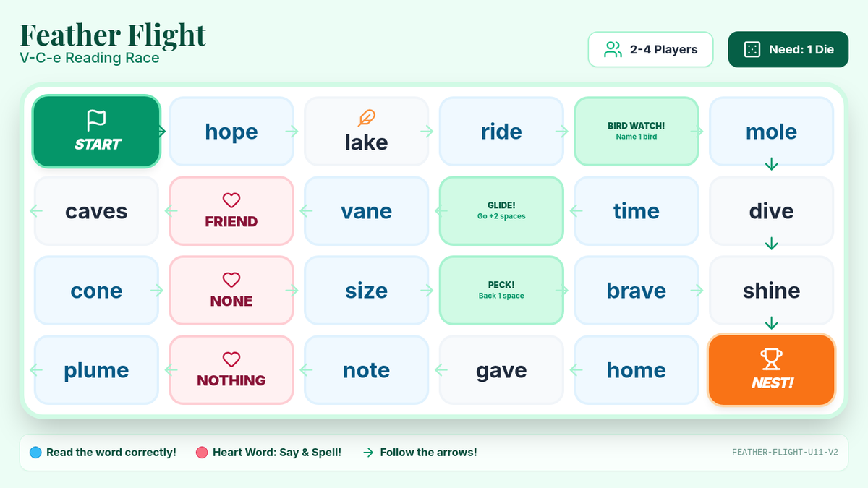Click the players icon in 2-4 Players badge
This screenshot has height=488, width=868.
(613, 49)
